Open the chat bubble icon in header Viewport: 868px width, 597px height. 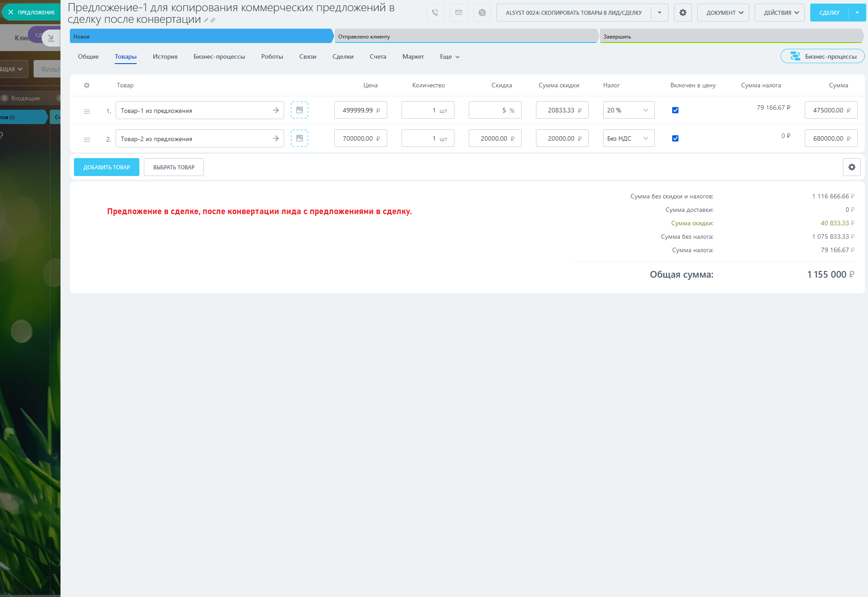[482, 13]
